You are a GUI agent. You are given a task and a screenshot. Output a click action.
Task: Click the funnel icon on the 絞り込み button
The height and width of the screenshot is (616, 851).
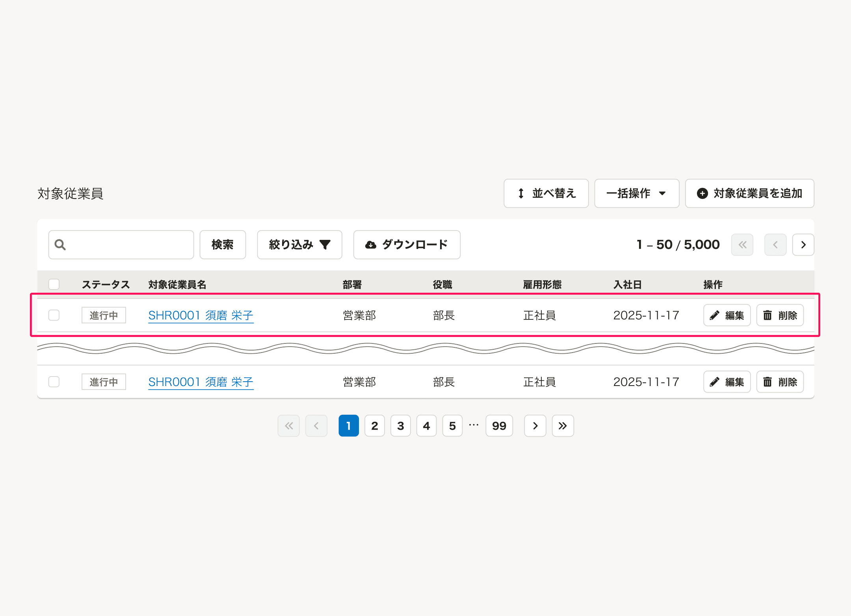[325, 245]
